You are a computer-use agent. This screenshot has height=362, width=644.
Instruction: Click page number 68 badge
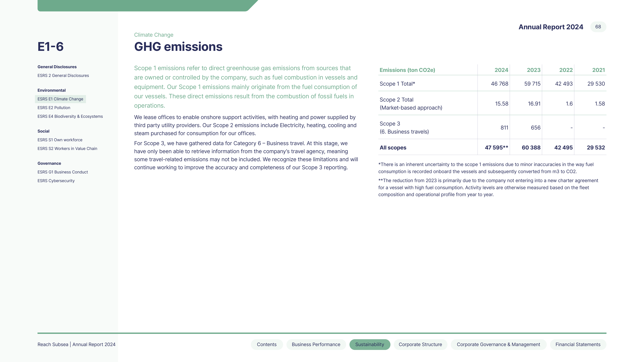click(x=598, y=27)
